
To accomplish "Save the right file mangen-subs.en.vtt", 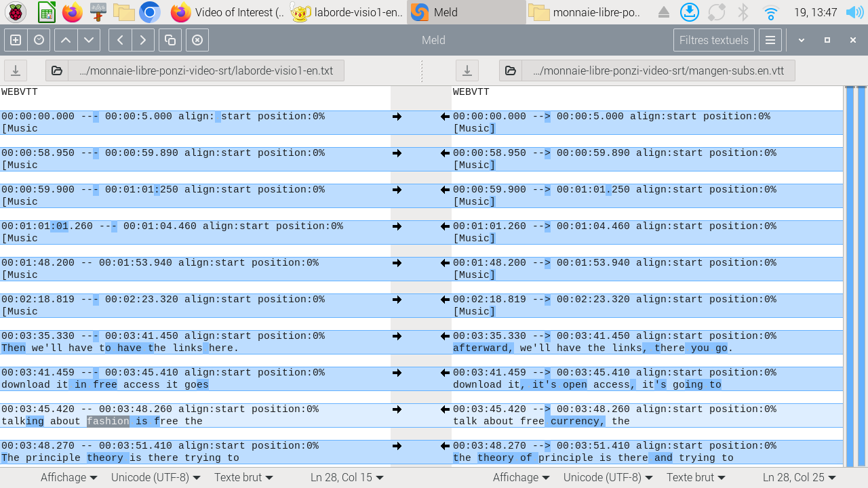I will (467, 70).
